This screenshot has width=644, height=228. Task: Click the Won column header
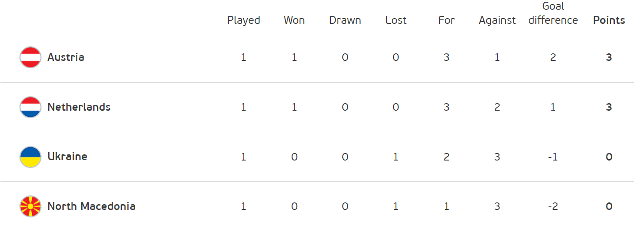pyautogui.click(x=294, y=20)
